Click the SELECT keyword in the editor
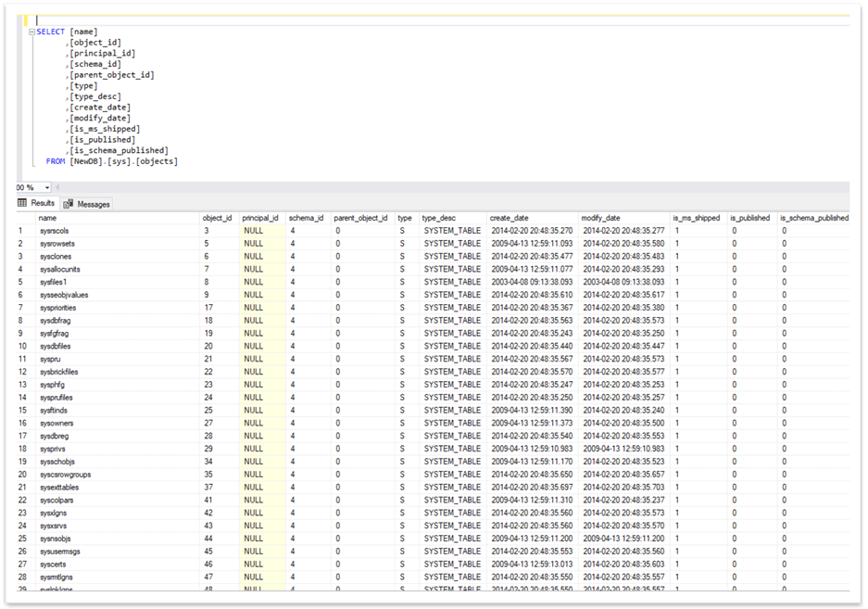Screen dimensions: 868x609 pyautogui.click(x=50, y=32)
